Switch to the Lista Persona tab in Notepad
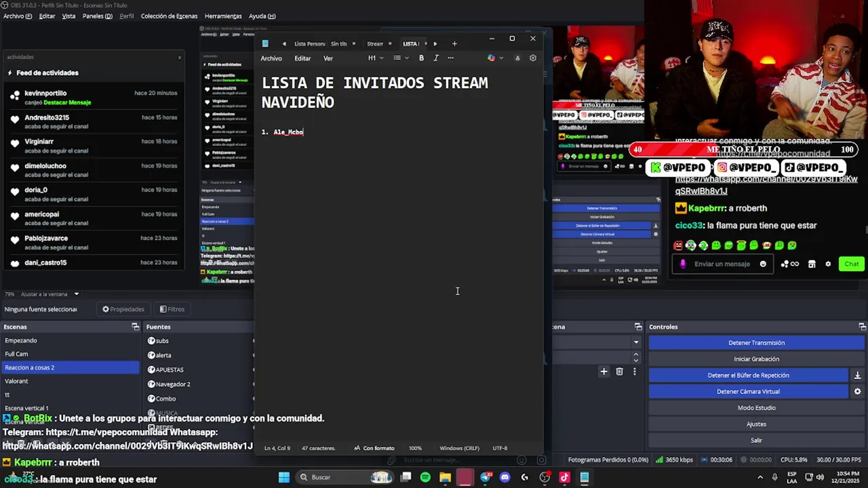Viewport: 868px width, 488px height. [310, 44]
